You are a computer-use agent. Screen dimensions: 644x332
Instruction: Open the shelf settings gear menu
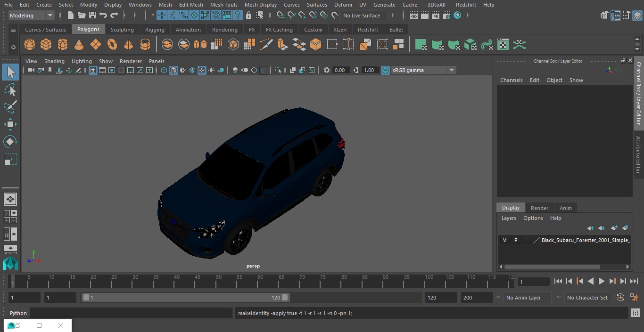point(13,47)
